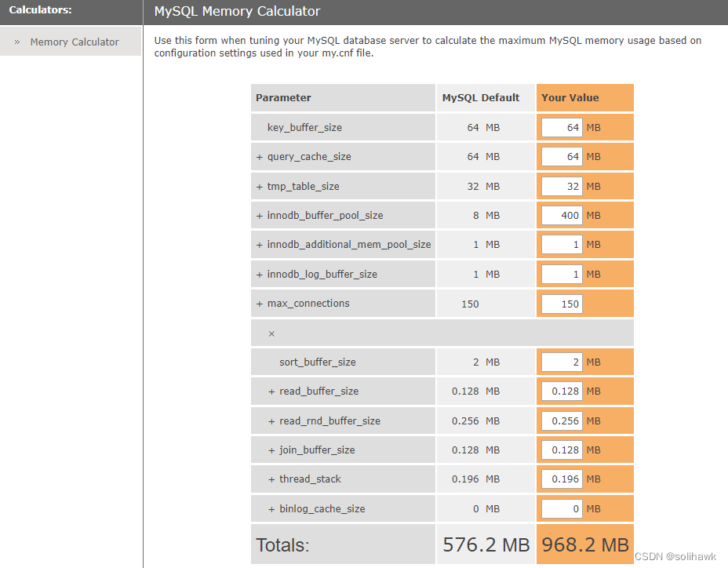Image resolution: width=728 pixels, height=568 pixels.
Task: Click the Your Value column header
Action: click(570, 98)
